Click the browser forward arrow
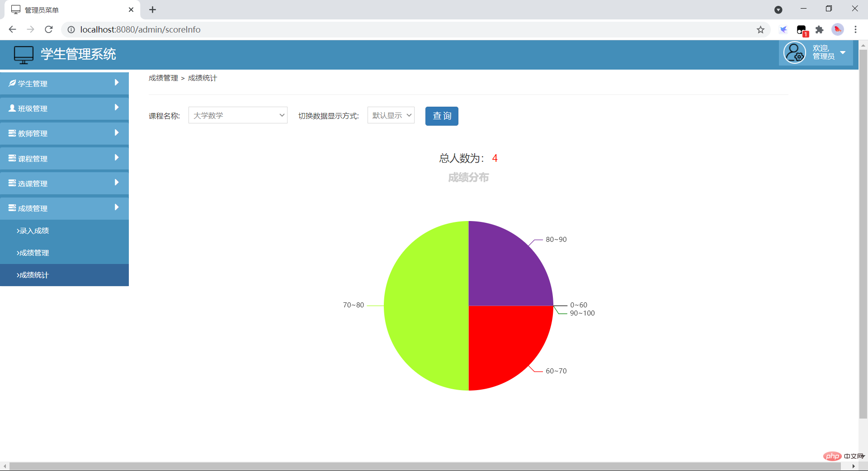Image resolution: width=868 pixels, height=471 pixels. pos(30,29)
